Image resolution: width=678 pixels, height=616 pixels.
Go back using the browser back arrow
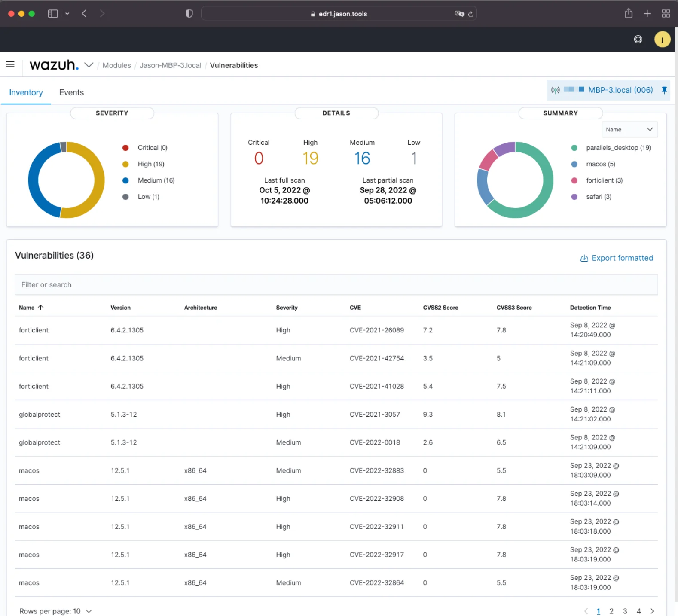84,14
